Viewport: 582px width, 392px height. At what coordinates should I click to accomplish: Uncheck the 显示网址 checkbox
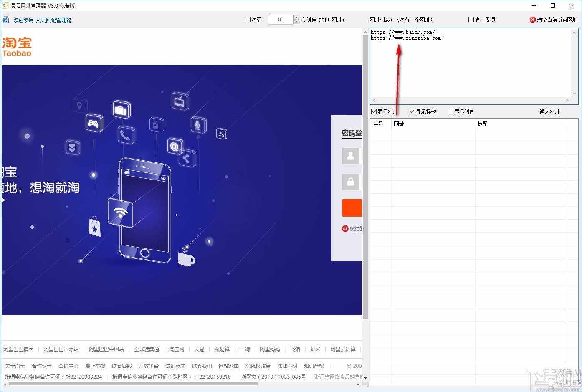(x=374, y=111)
